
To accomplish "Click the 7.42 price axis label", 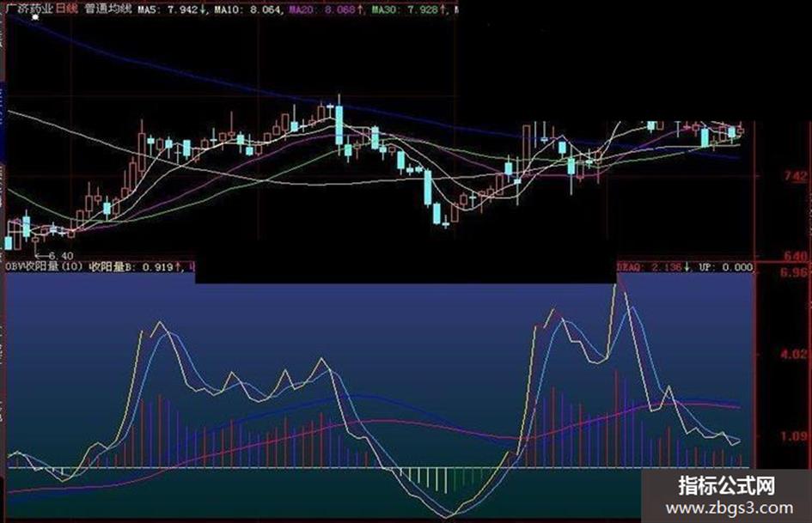I will tap(796, 176).
